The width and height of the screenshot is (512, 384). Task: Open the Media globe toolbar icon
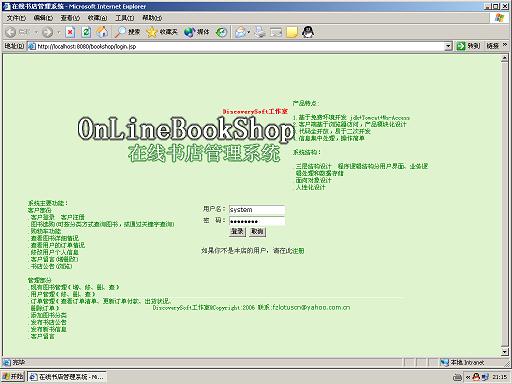point(189,32)
